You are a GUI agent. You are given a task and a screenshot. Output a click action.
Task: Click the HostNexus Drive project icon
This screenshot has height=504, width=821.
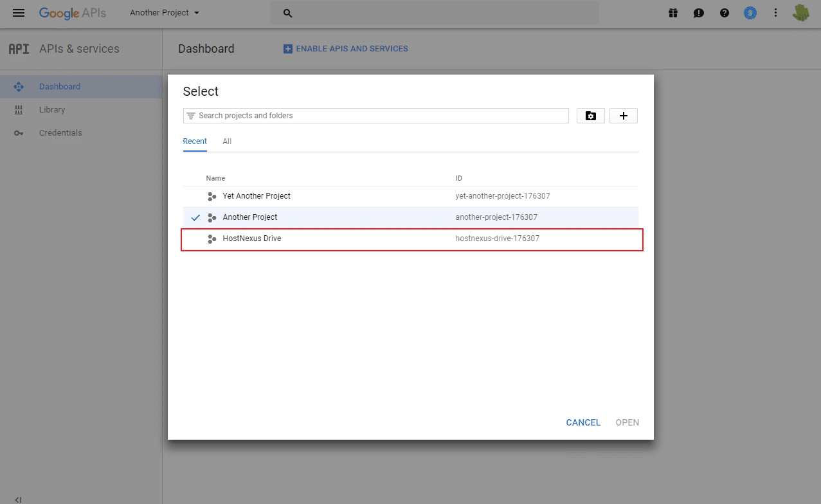(212, 239)
